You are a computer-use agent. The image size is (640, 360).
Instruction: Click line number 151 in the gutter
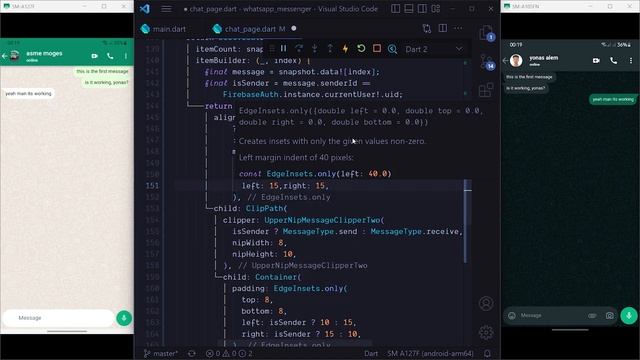(x=152, y=186)
